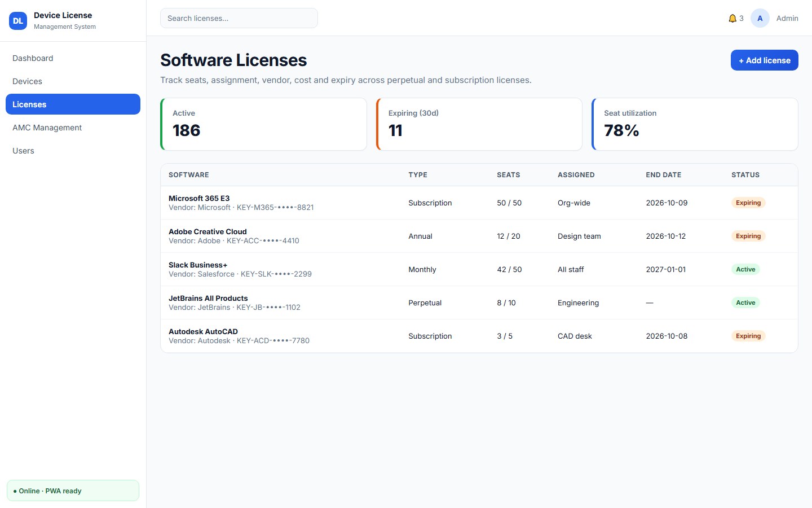Click the SOFTWARE column header
Screen dimensions: 812x508
click(189, 175)
